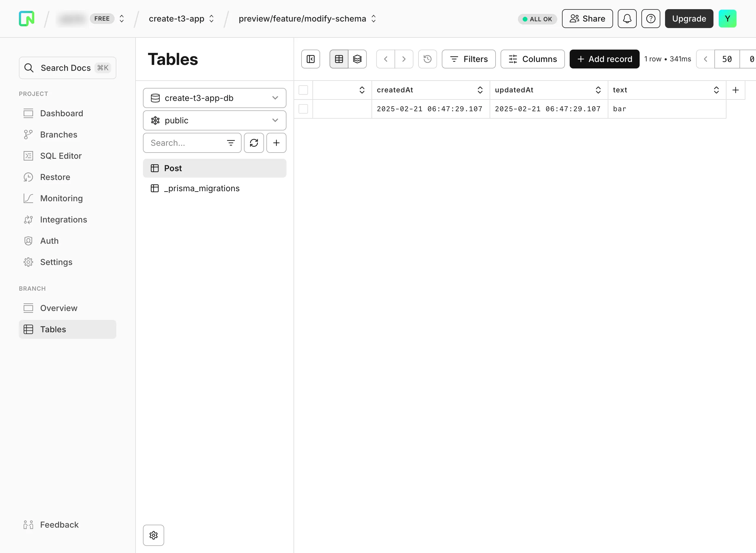Image resolution: width=756 pixels, height=553 pixels.
Task: Click the Share button
Action: tap(587, 19)
